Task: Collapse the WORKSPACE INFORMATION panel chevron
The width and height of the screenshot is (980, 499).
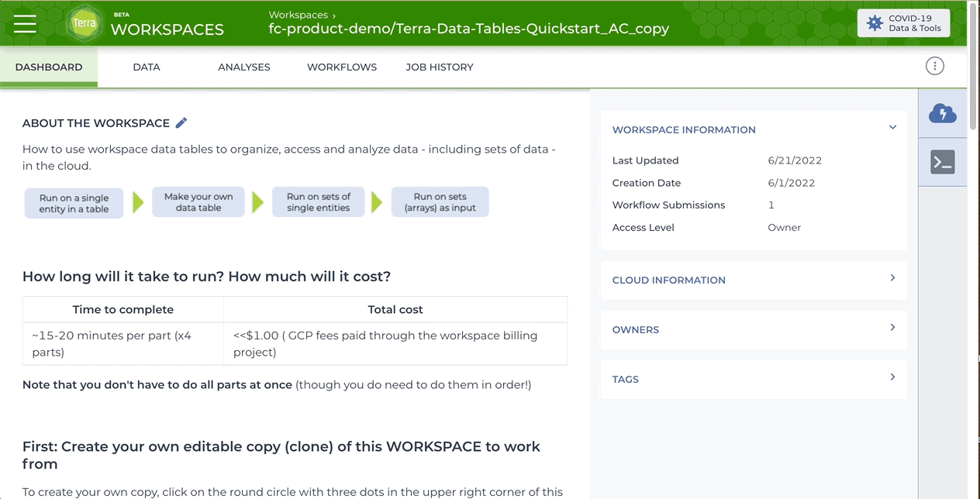Action: (x=892, y=127)
